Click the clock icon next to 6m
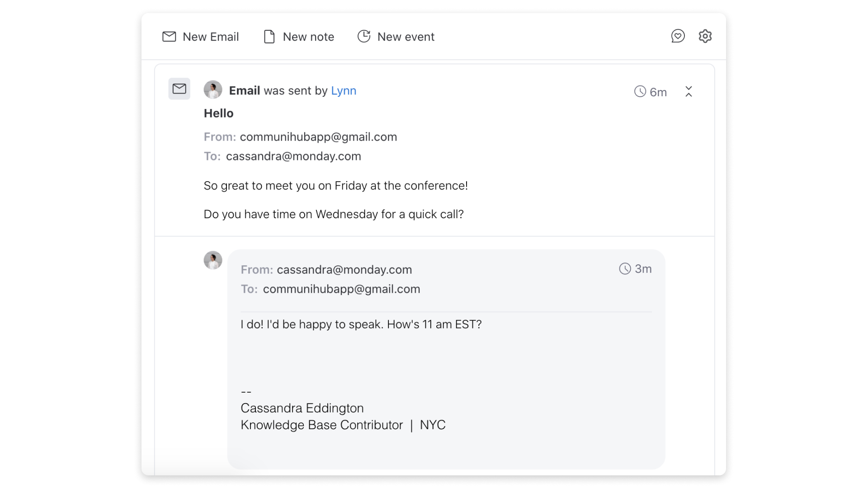Viewport: 868px width, 488px height. point(640,92)
